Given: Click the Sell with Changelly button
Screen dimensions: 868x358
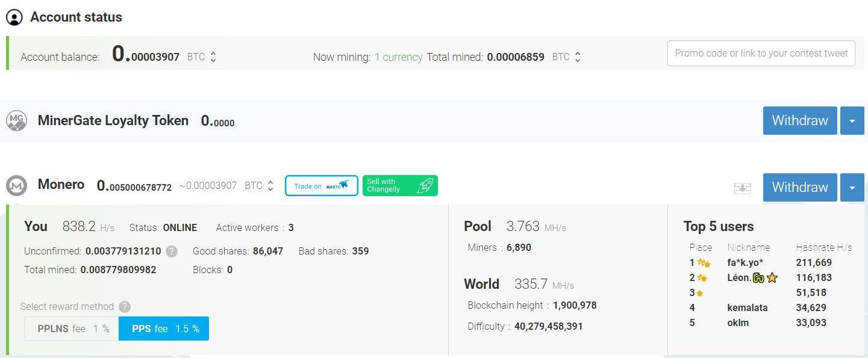Looking at the screenshot, I should pyautogui.click(x=400, y=186).
